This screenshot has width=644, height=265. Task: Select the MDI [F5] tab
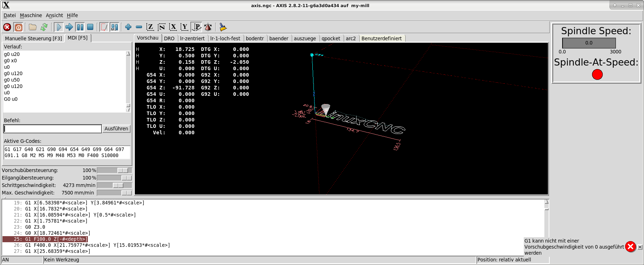coord(78,38)
